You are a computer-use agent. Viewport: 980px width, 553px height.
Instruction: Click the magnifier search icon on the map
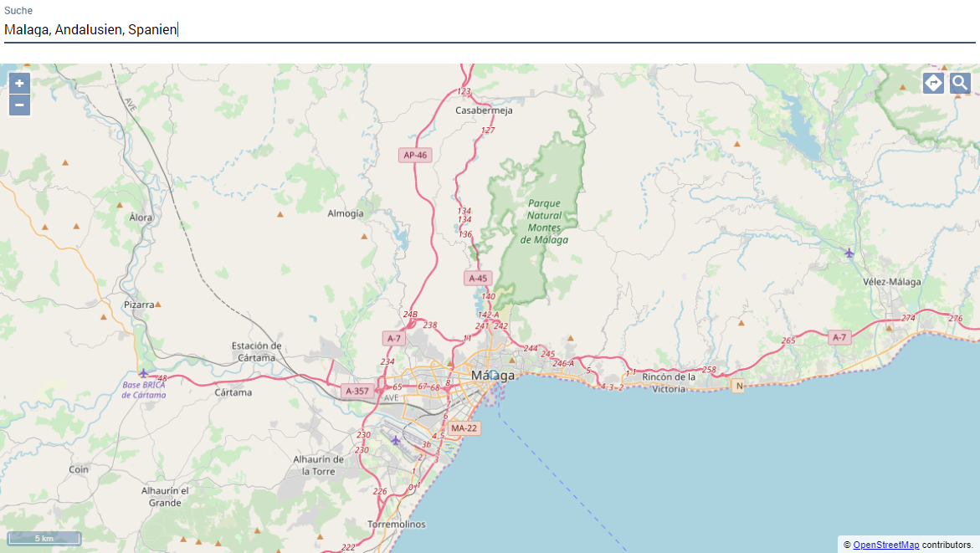coord(959,83)
